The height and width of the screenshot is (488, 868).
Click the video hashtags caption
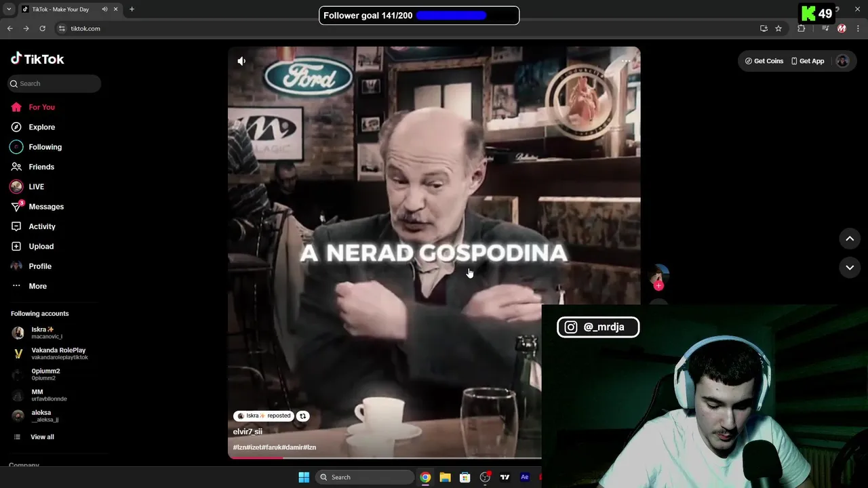(x=275, y=447)
